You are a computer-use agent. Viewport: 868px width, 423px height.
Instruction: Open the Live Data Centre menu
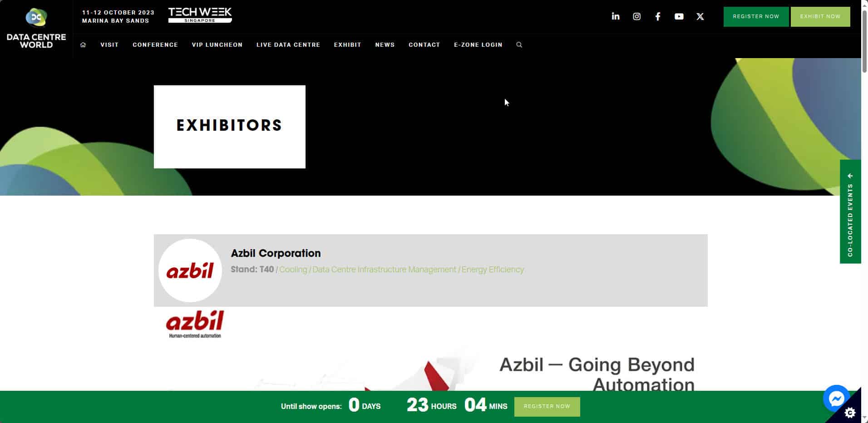click(288, 44)
